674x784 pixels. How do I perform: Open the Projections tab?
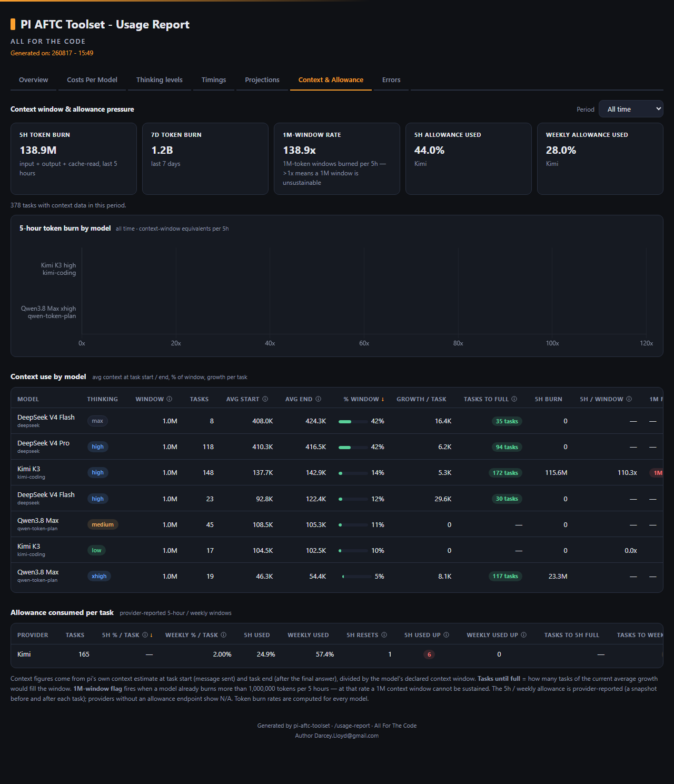pyautogui.click(x=262, y=80)
